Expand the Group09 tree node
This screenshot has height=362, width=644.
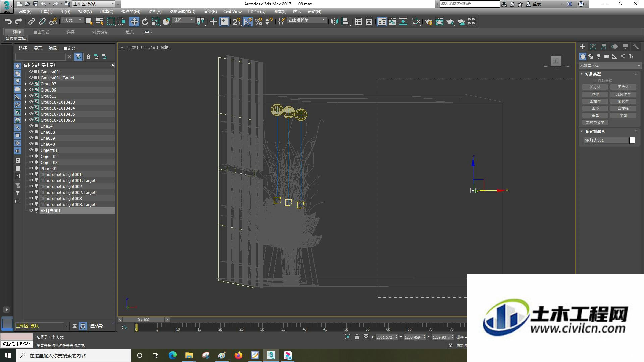point(26,90)
